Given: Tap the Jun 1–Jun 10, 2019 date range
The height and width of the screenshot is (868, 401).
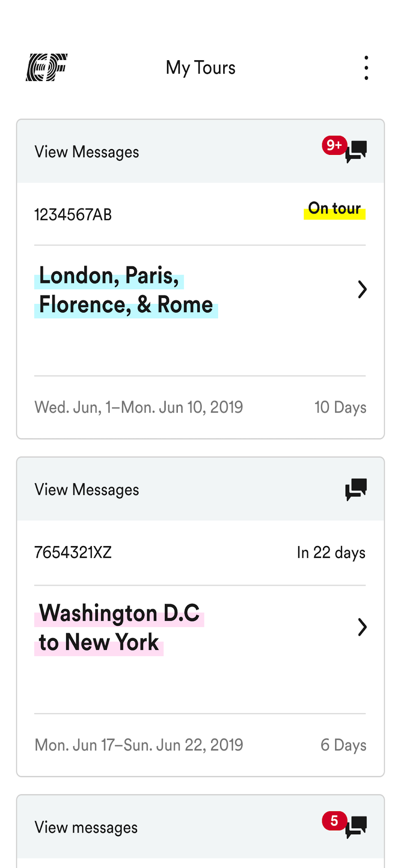Looking at the screenshot, I should 139,407.
